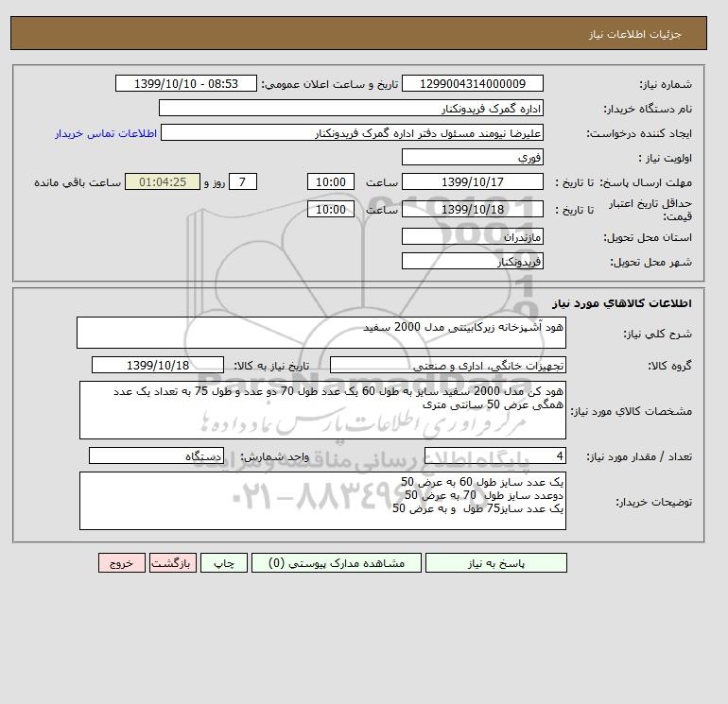
Task: Click the item specifications text area هود کن مدل 2000
Action: point(322,410)
